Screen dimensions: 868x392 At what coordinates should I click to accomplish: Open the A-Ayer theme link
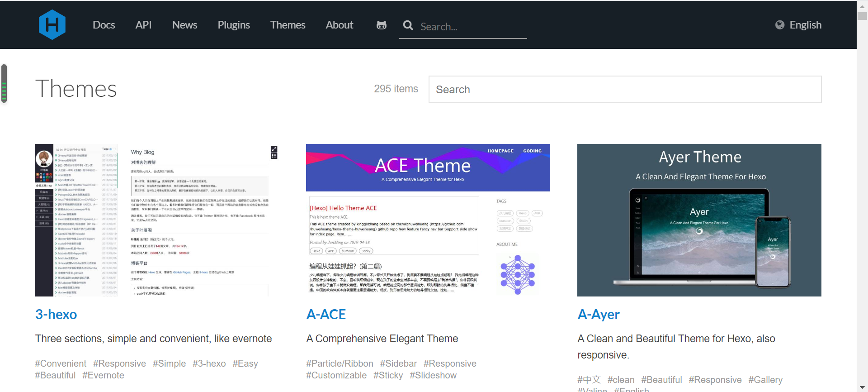click(599, 314)
